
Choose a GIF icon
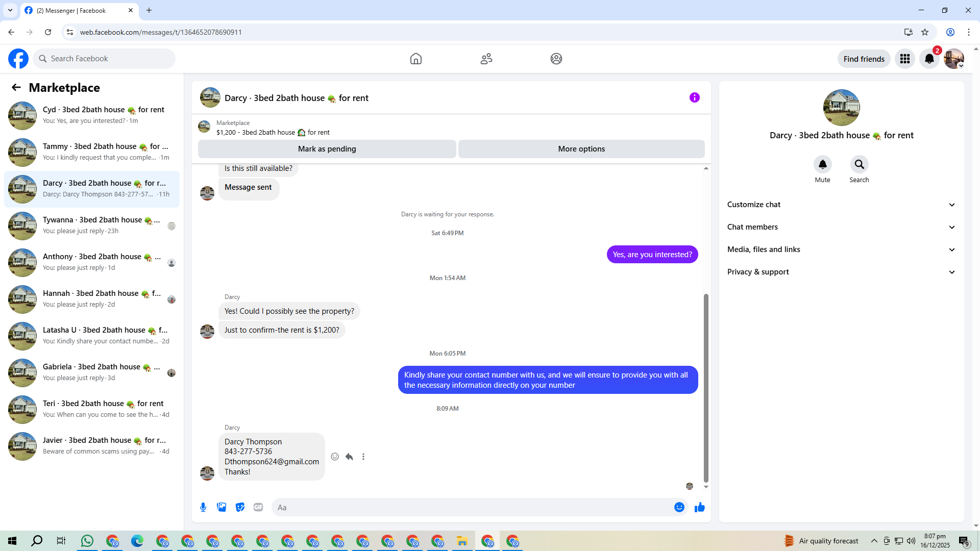click(x=258, y=507)
